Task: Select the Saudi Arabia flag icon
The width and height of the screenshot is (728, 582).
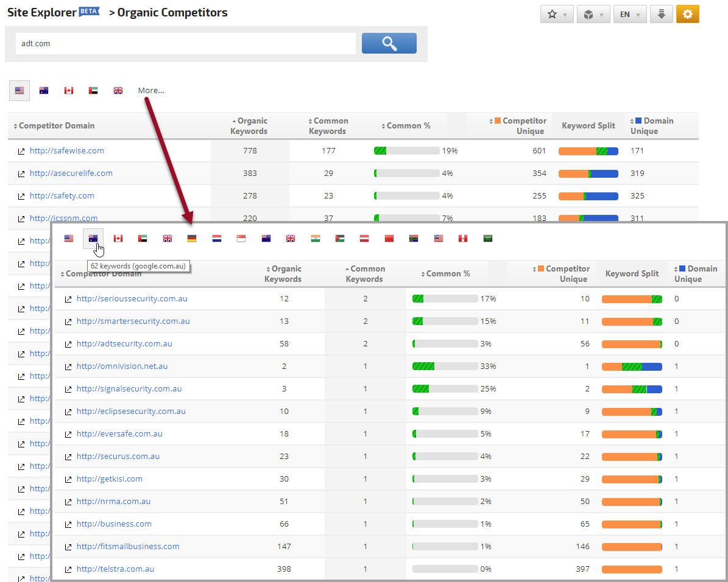Action: click(488, 239)
